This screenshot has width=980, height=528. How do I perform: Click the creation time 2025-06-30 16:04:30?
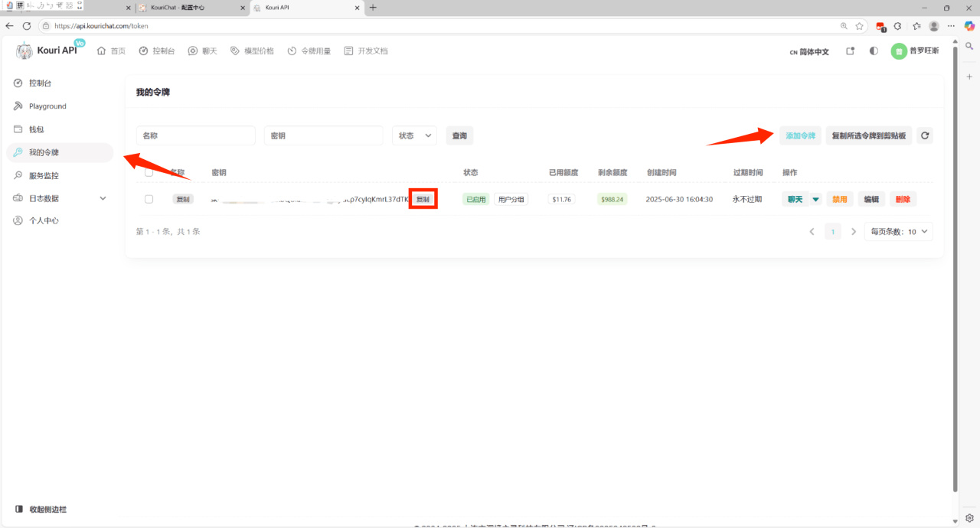point(679,199)
